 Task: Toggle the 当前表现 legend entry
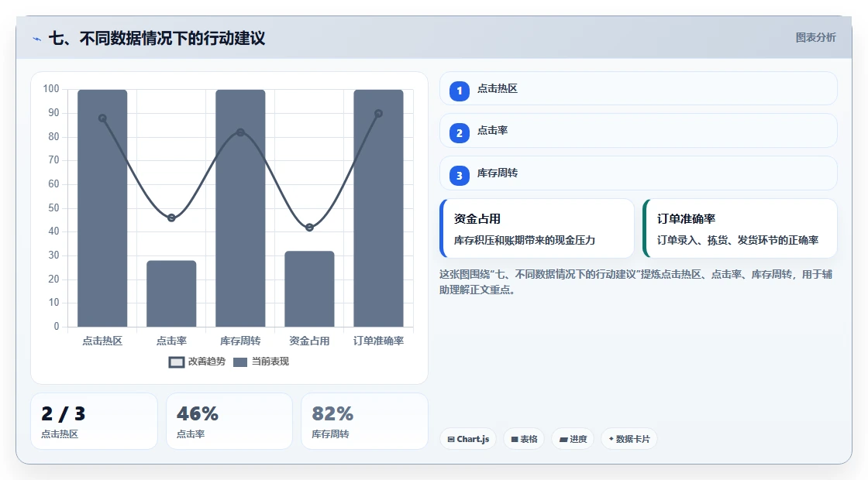tap(261, 362)
